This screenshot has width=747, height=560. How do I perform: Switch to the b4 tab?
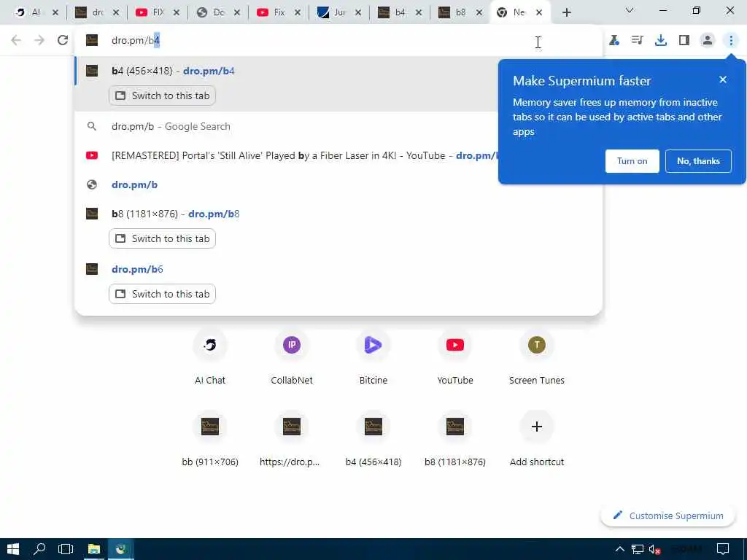(394, 12)
